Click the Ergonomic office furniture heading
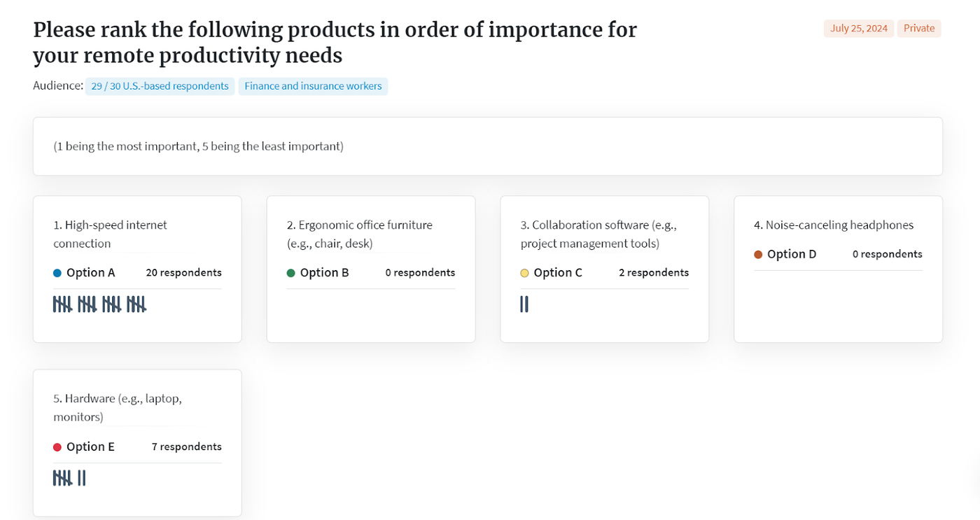 point(360,234)
